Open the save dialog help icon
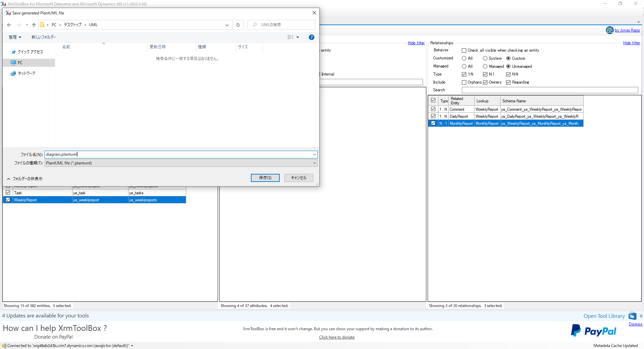 point(312,37)
